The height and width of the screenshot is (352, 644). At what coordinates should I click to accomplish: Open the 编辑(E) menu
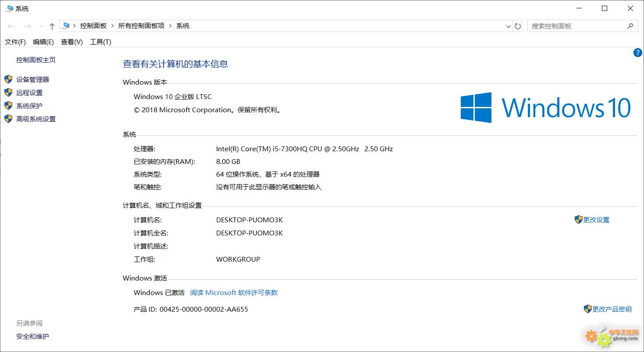(43, 42)
